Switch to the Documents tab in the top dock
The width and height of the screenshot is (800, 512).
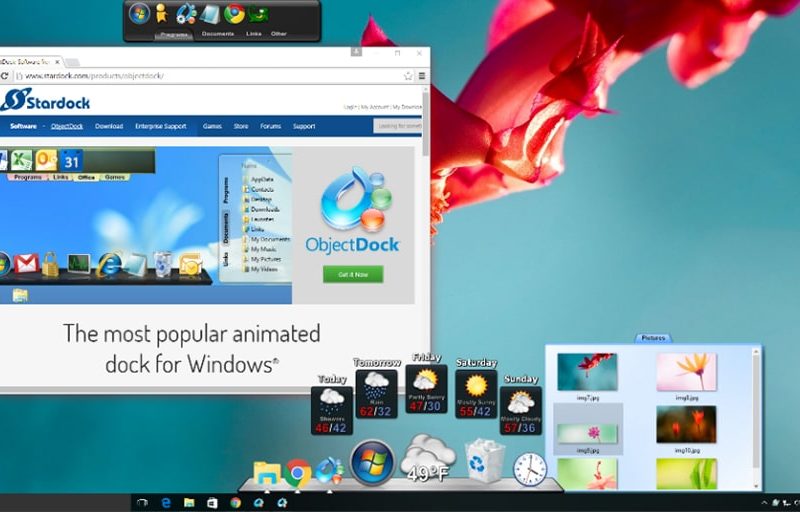(x=218, y=34)
